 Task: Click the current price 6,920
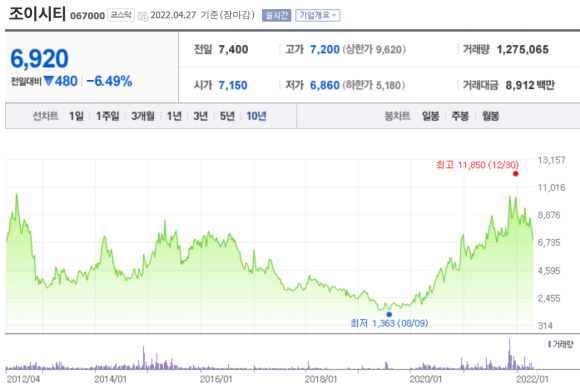pos(40,59)
